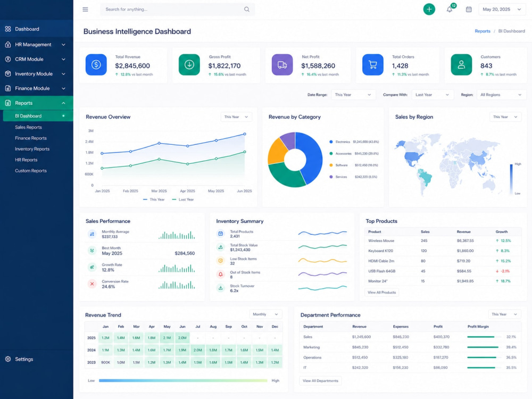
Task: Click the Stock Turnover icon
Action: [221, 288]
